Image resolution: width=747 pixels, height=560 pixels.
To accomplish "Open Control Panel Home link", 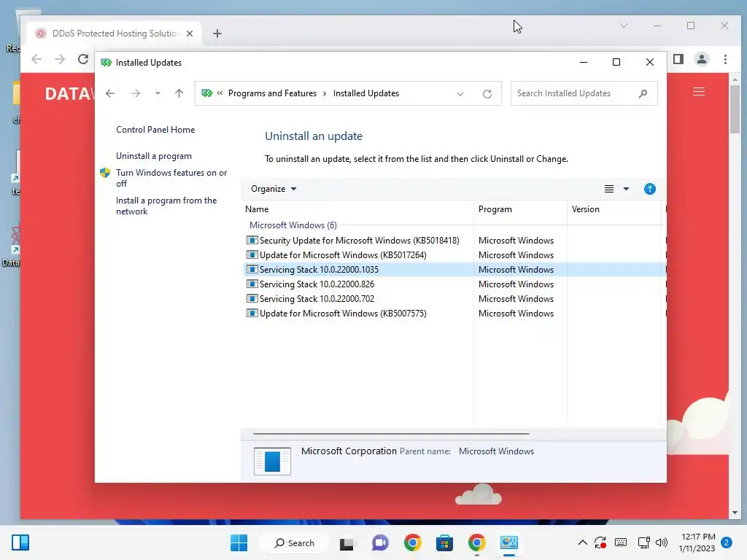I will click(155, 130).
